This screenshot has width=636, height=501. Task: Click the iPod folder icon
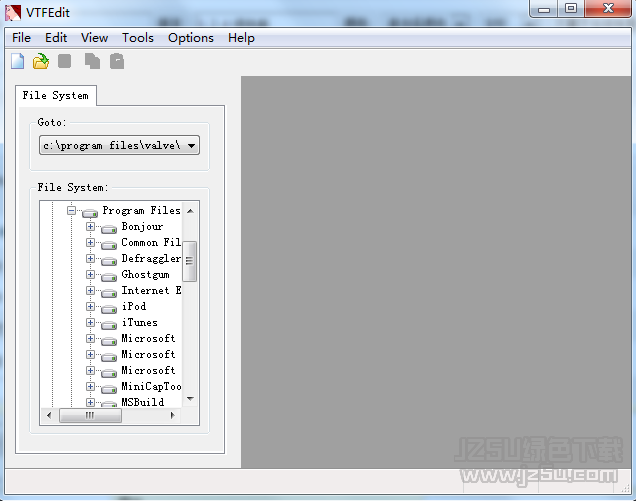[x=109, y=310]
